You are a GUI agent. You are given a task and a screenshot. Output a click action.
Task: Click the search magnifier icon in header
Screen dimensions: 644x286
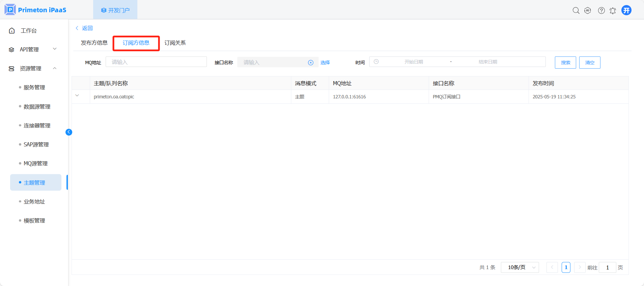tap(576, 10)
